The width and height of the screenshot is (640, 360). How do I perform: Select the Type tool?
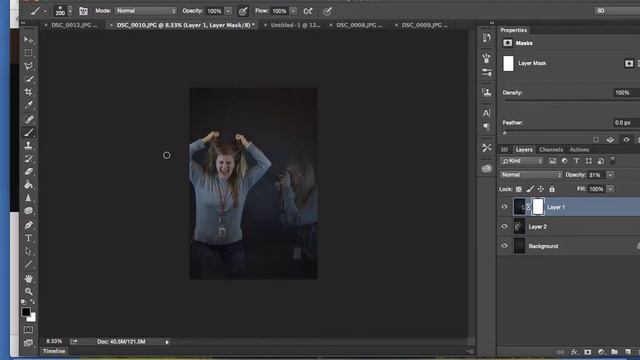(28, 238)
